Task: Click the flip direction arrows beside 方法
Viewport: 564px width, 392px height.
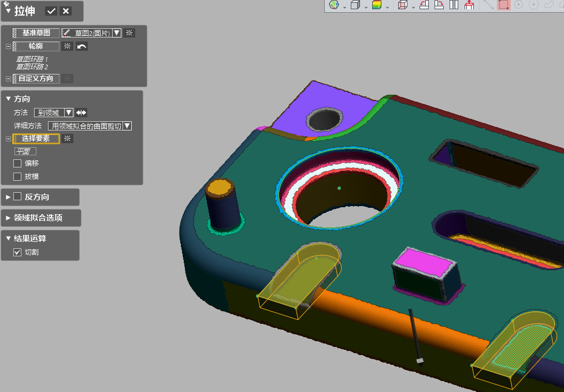Action: (81, 113)
